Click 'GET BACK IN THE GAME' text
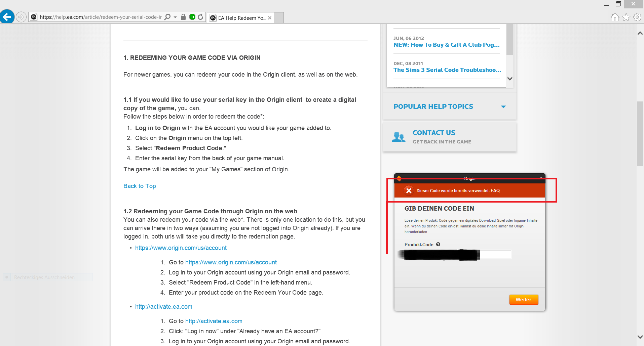644x346 pixels. [x=442, y=142]
